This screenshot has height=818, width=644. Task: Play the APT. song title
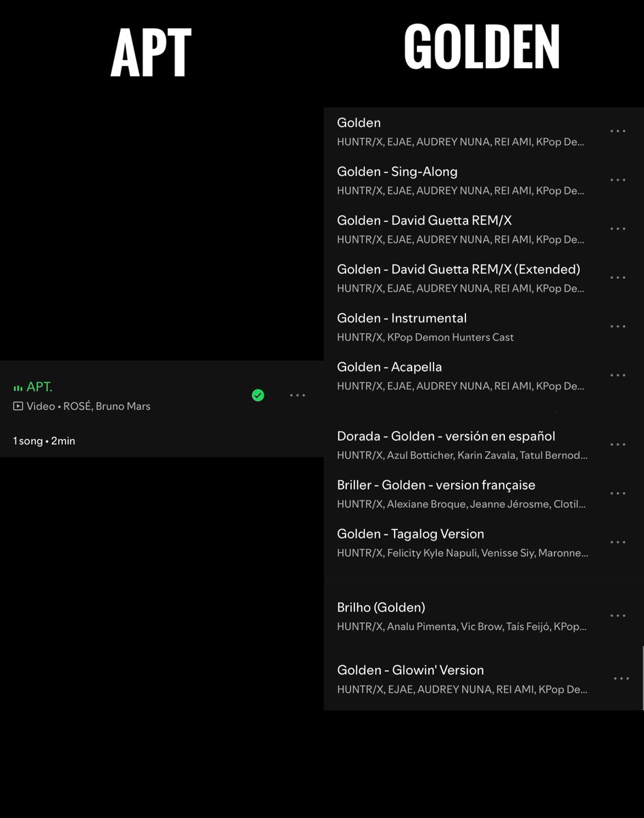[x=40, y=387]
